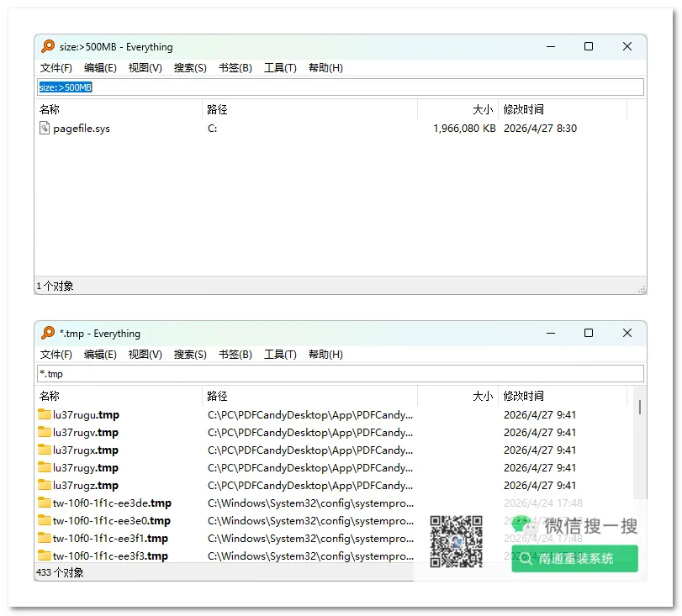The height and width of the screenshot is (616, 682).
Task: Select the pagefile.sys file name
Action: (x=82, y=129)
